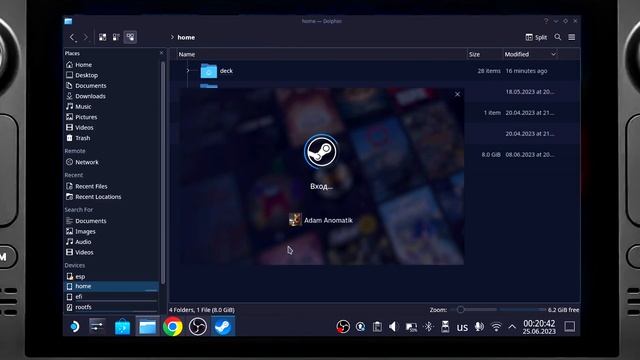This screenshot has width=640, height=360.
Task: Click the home breadcrumb path
Action: [x=186, y=37]
